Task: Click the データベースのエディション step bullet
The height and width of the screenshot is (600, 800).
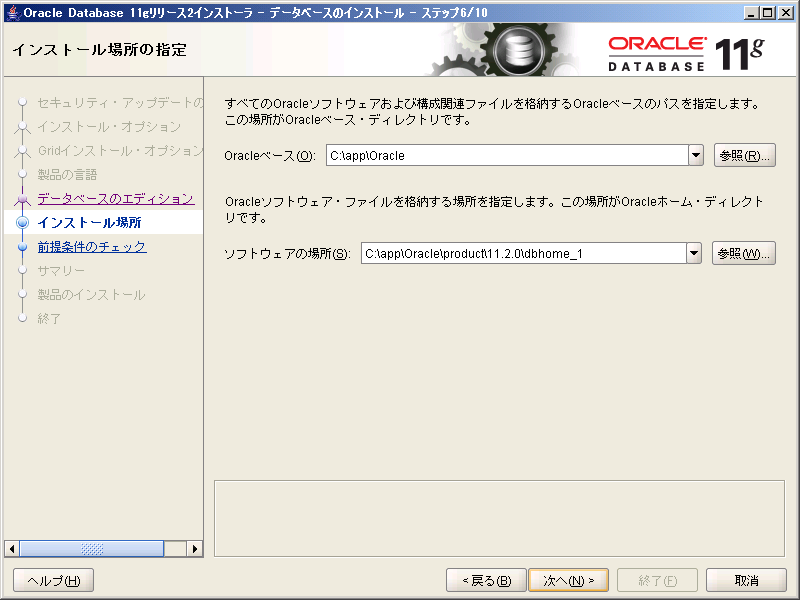Action: point(22,199)
